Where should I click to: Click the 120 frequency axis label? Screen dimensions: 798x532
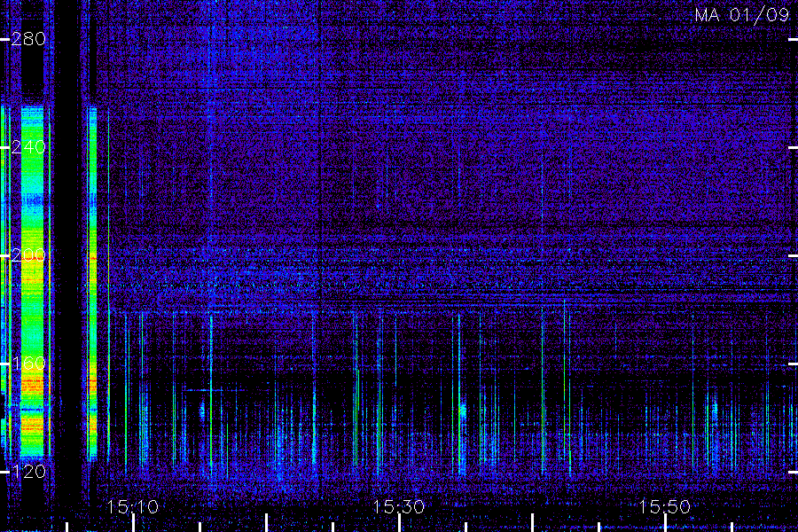28,472
